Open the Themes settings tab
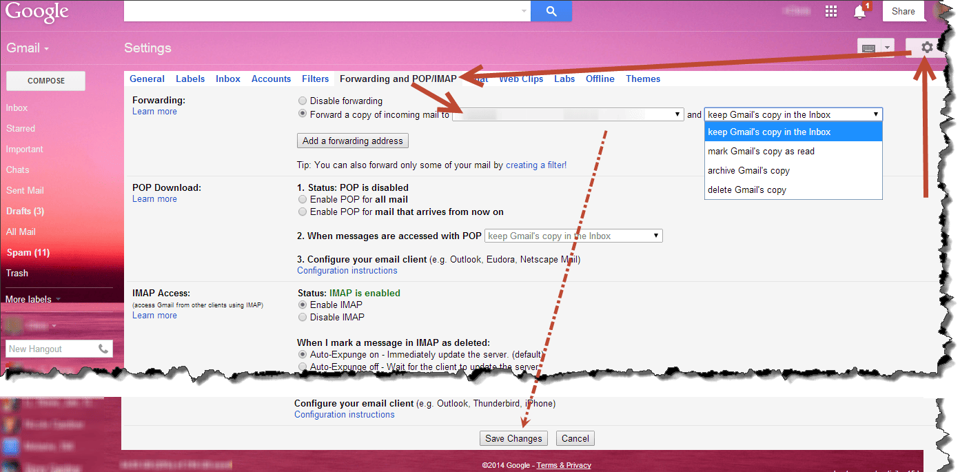The image size is (980, 472). 642,79
